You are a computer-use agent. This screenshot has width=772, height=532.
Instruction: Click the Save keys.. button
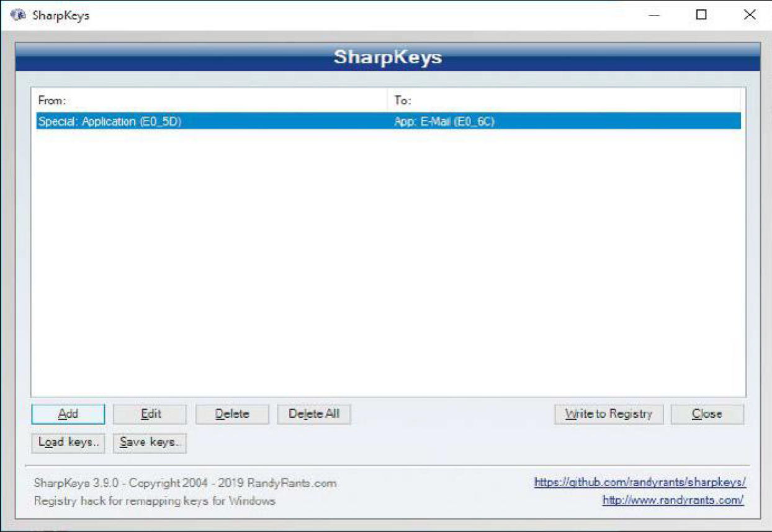(x=150, y=443)
